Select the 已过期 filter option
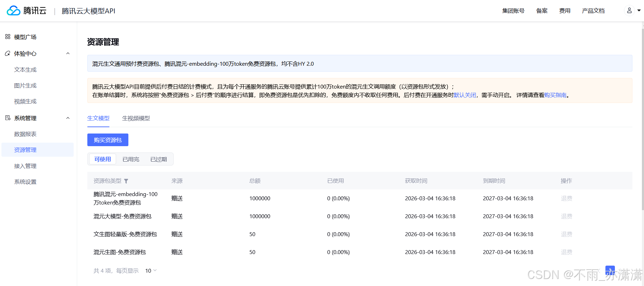The height and width of the screenshot is (286, 644). [159, 159]
